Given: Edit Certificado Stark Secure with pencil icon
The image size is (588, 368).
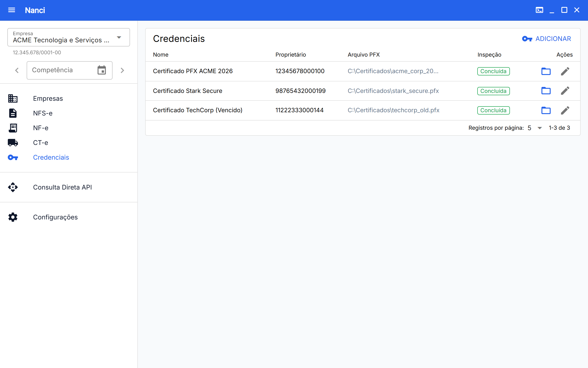Looking at the screenshot, I should pos(565,91).
